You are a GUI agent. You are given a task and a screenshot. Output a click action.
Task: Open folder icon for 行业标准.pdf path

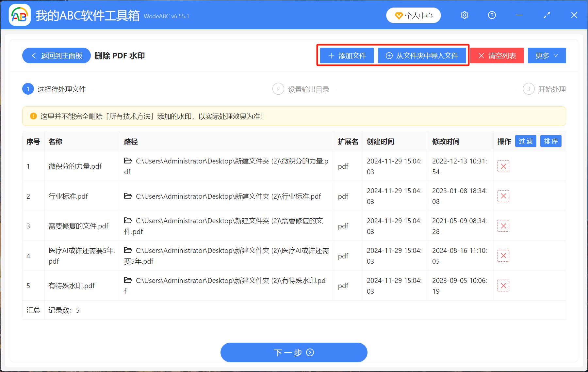[128, 196]
